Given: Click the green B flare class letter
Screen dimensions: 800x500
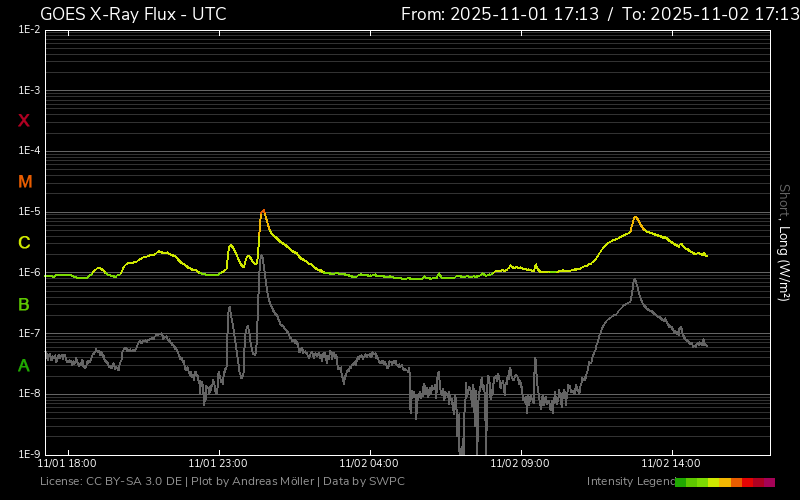Looking at the screenshot, I should click(24, 305).
